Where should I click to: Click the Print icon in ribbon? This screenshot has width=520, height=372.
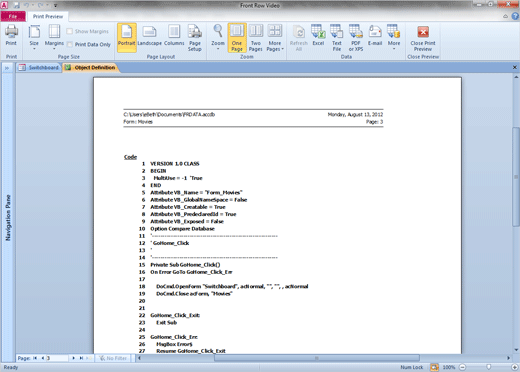tap(11, 36)
